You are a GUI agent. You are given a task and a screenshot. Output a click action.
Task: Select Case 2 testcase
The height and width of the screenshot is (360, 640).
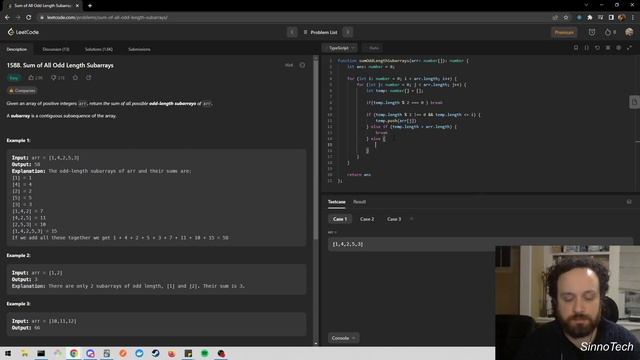[x=367, y=219]
